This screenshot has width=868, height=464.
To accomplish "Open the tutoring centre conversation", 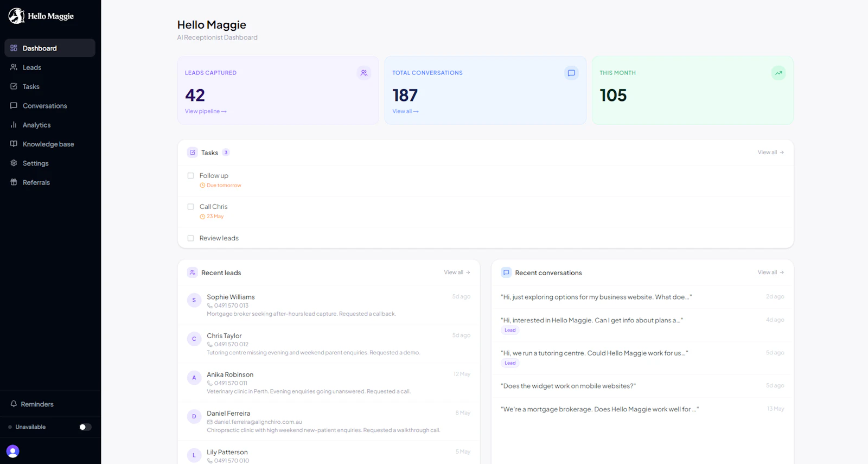I will (642, 358).
